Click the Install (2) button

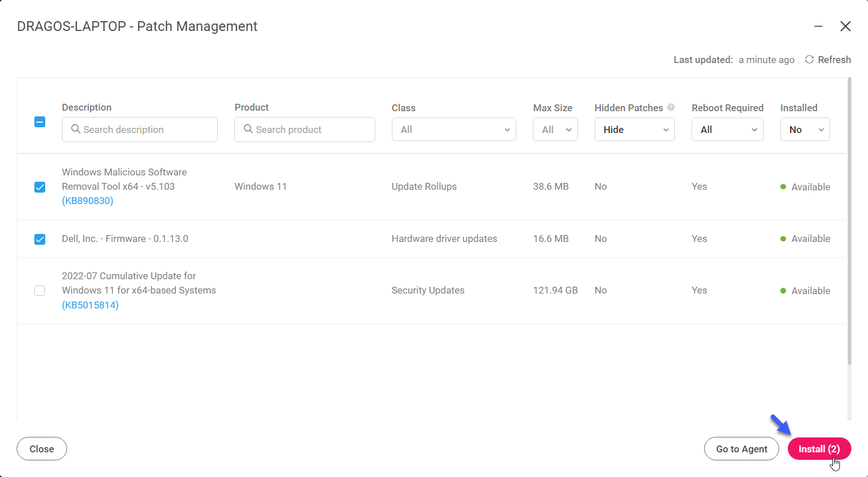tap(819, 449)
